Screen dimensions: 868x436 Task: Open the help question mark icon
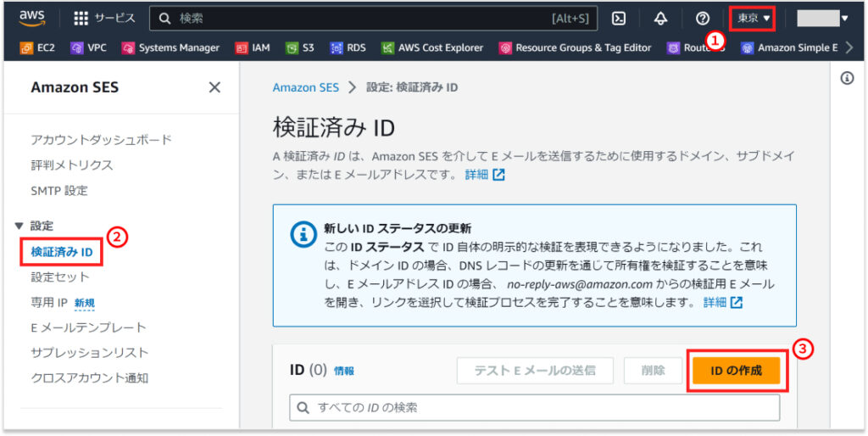(703, 19)
